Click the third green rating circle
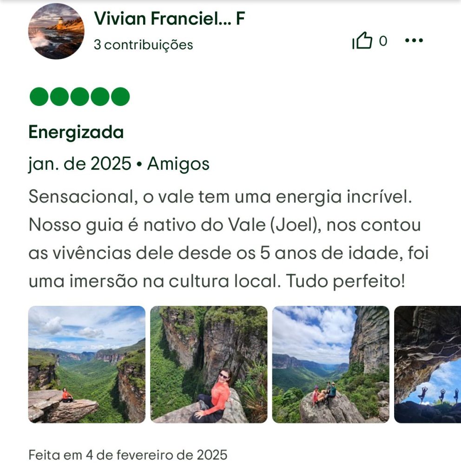Viewport: 461px width, 476px height. tap(79, 97)
